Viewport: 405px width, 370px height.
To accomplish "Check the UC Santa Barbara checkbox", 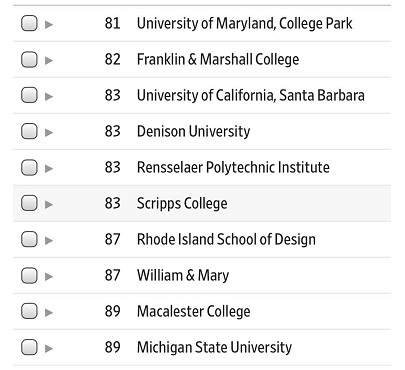I will coord(29,95).
